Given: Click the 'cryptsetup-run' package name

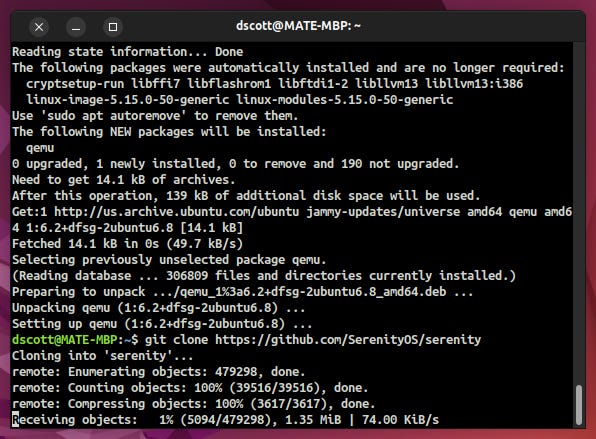Looking at the screenshot, I should [x=75, y=84].
